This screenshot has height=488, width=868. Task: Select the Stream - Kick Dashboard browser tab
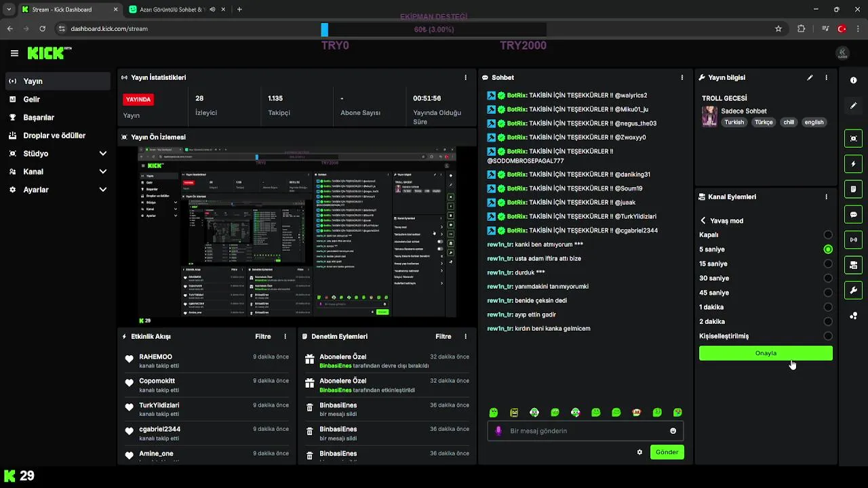[x=69, y=9]
